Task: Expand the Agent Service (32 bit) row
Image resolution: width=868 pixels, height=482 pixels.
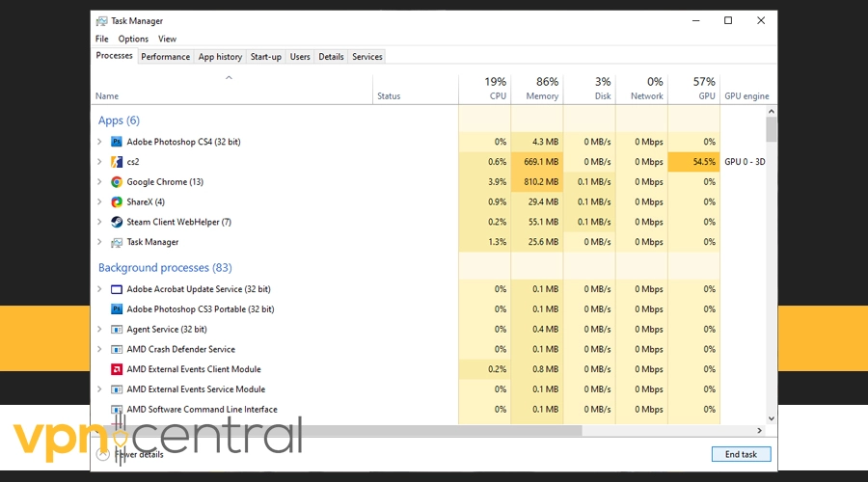Action: pyautogui.click(x=99, y=330)
